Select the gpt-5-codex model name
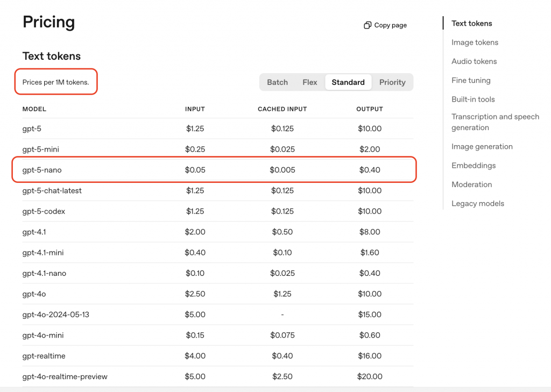Viewport: 551px width, 392px height. tap(44, 211)
